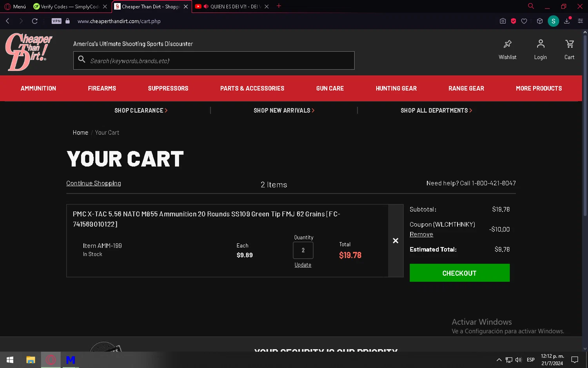Open the ad blocker shield icon
This screenshot has width=588, height=368.
pos(514,21)
